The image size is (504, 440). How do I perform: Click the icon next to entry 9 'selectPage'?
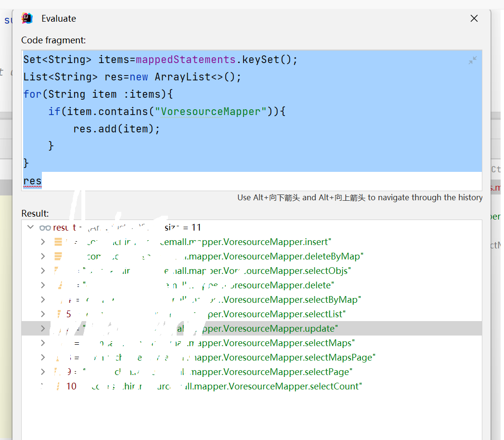tap(55, 372)
